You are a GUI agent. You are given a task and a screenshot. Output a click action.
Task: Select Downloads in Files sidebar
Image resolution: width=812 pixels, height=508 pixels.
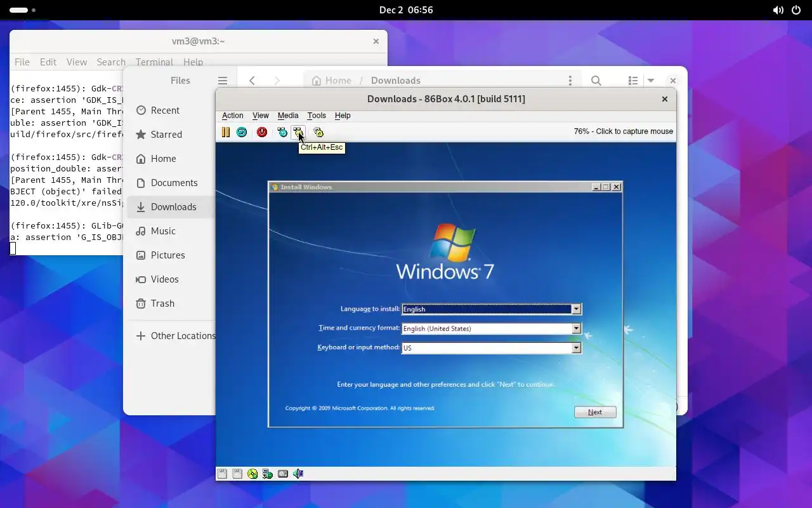(x=171, y=207)
